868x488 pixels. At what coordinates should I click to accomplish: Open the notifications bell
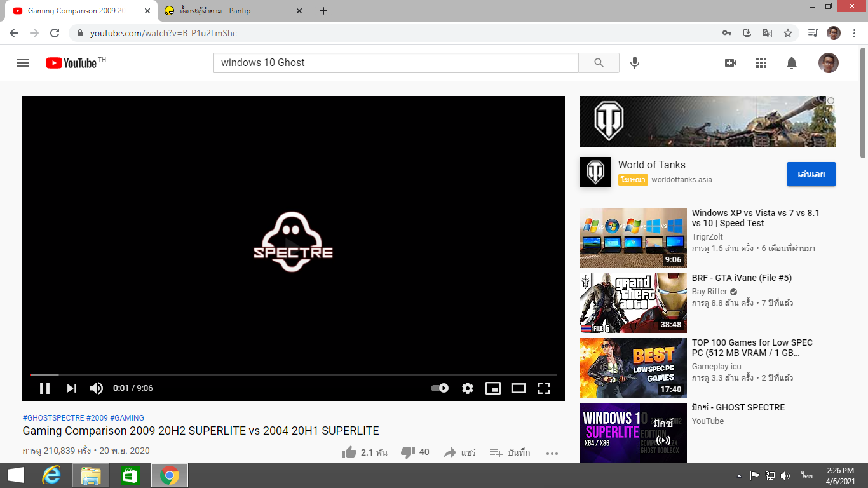[x=792, y=63]
